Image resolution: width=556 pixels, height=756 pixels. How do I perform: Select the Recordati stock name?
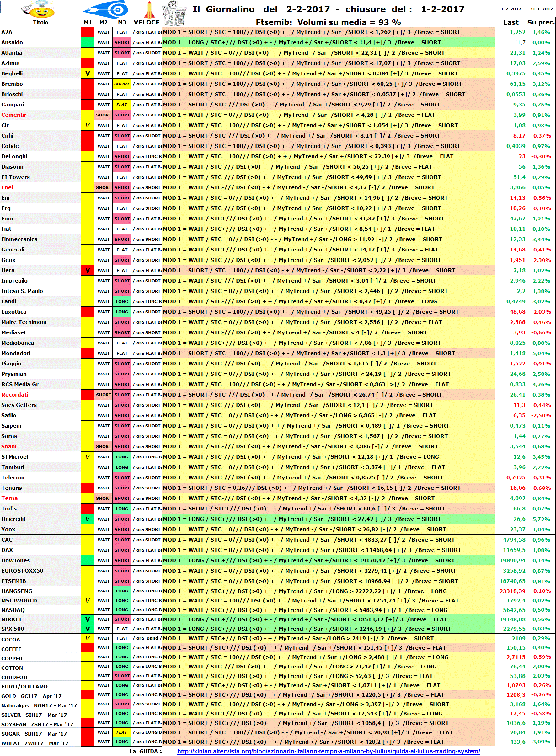[14, 395]
